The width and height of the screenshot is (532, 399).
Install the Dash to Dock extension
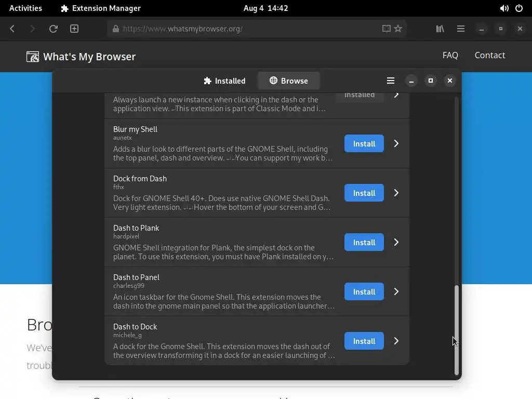(364, 341)
